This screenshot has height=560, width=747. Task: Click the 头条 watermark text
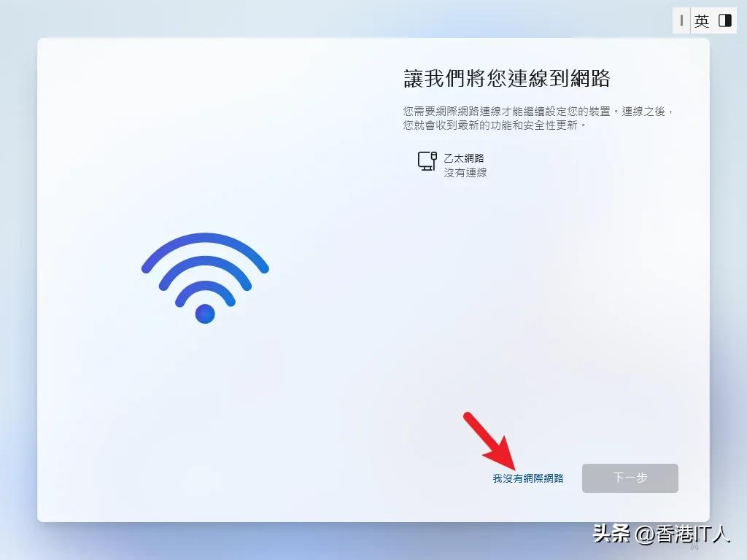[x=612, y=533]
